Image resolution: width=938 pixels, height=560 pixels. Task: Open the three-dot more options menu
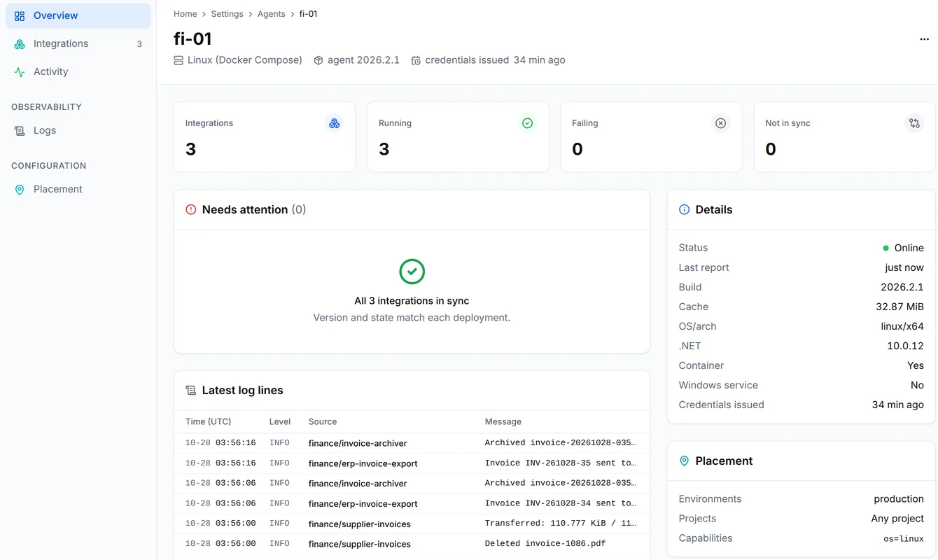(924, 39)
